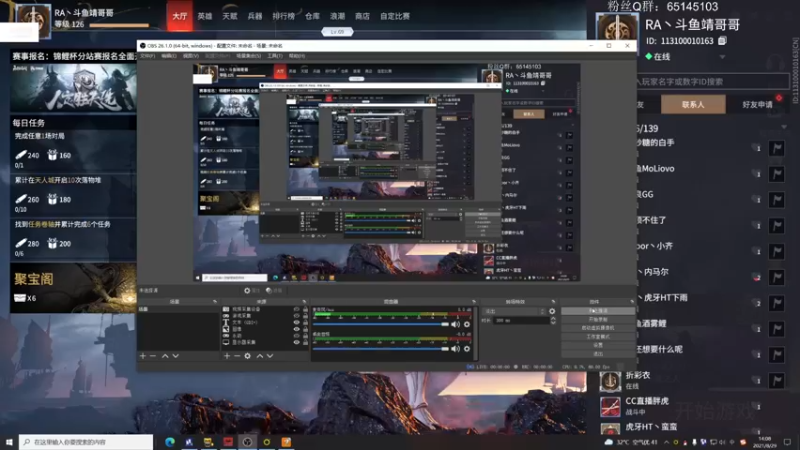
Task: Hide the 图像 source in OBS
Action: tap(296, 329)
